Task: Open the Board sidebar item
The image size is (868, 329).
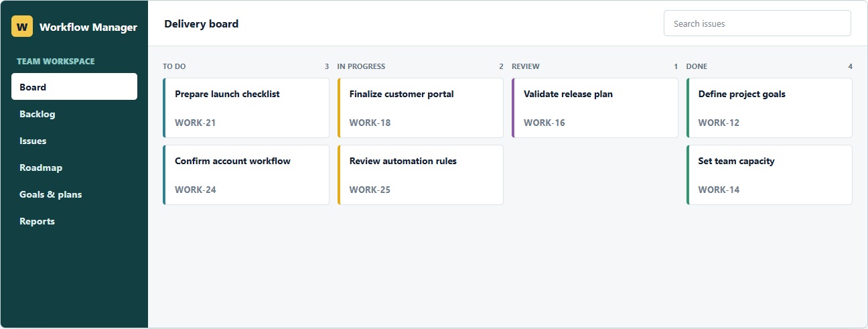Action: click(74, 86)
